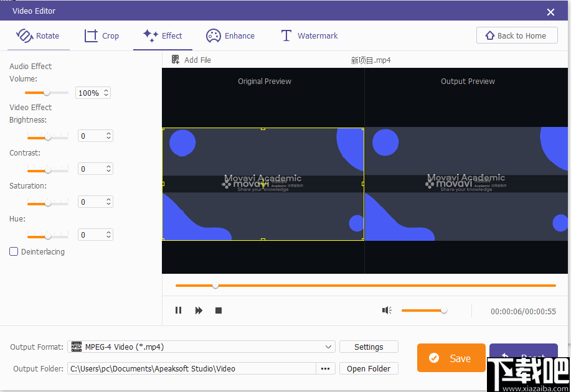
Task: Open the Enhance palette tool
Action: coord(213,35)
